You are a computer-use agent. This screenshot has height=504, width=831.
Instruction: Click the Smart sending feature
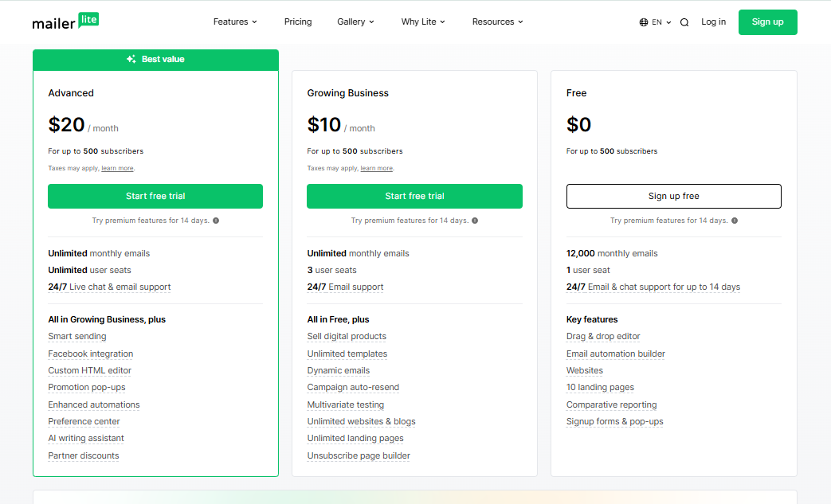click(x=76, y=336)
